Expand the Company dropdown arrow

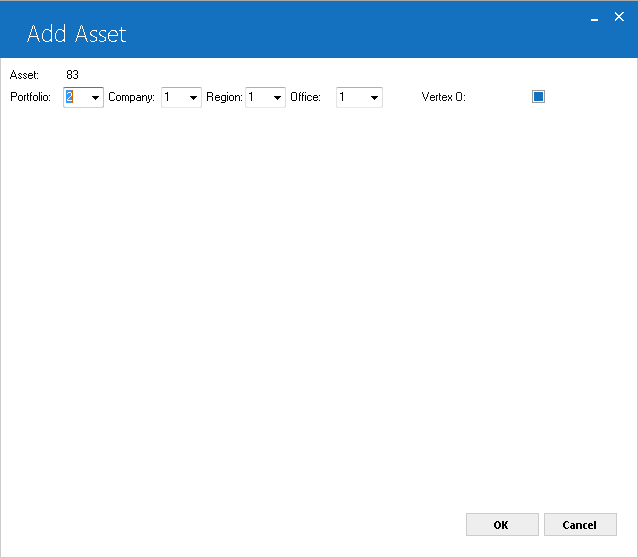coord(193,98)
